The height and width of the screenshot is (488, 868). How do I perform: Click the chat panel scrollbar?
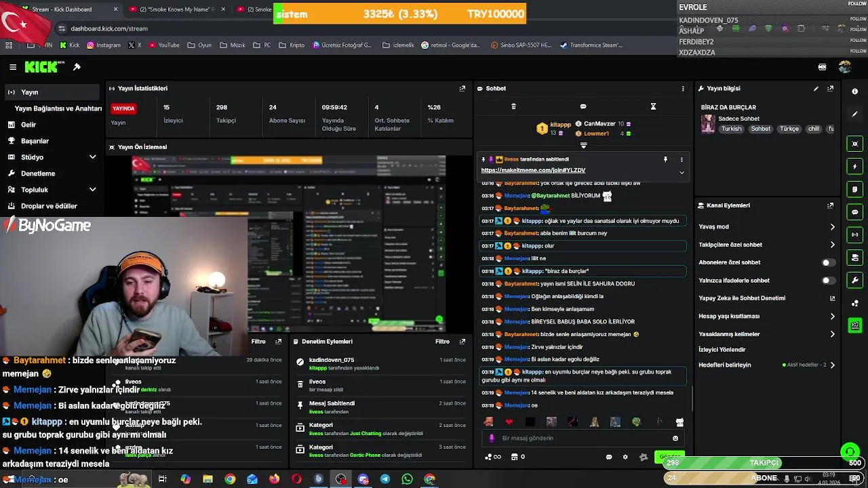pyautogui.click(x=691, y=399)
